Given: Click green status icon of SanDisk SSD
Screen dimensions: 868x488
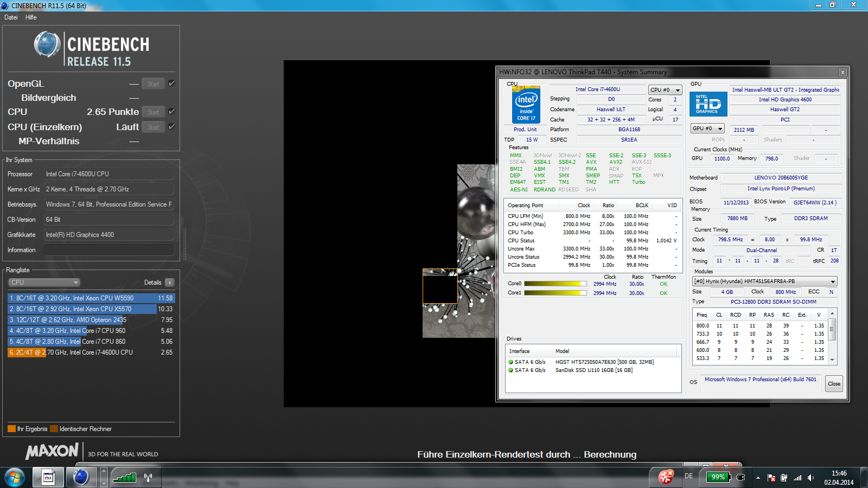Looking at the screenshot, I should click(x=510, y=370).
